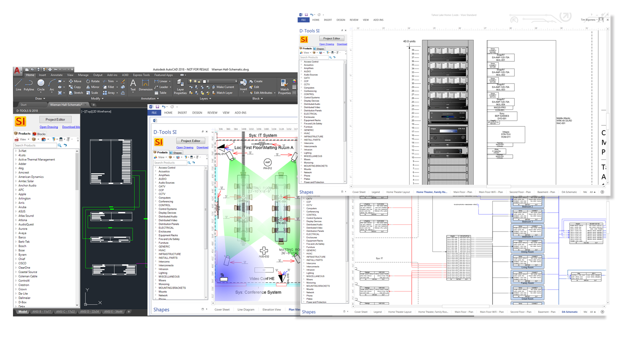629x364 pixels.
Task: Open the DA Schematic page tab in Visio
Action: tap(569, 312)
